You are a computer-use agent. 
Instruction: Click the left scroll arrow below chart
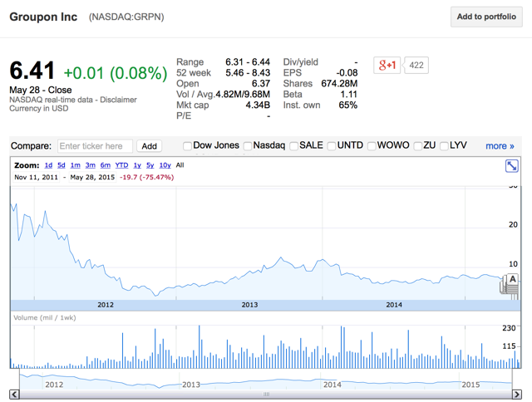[14, 395]
